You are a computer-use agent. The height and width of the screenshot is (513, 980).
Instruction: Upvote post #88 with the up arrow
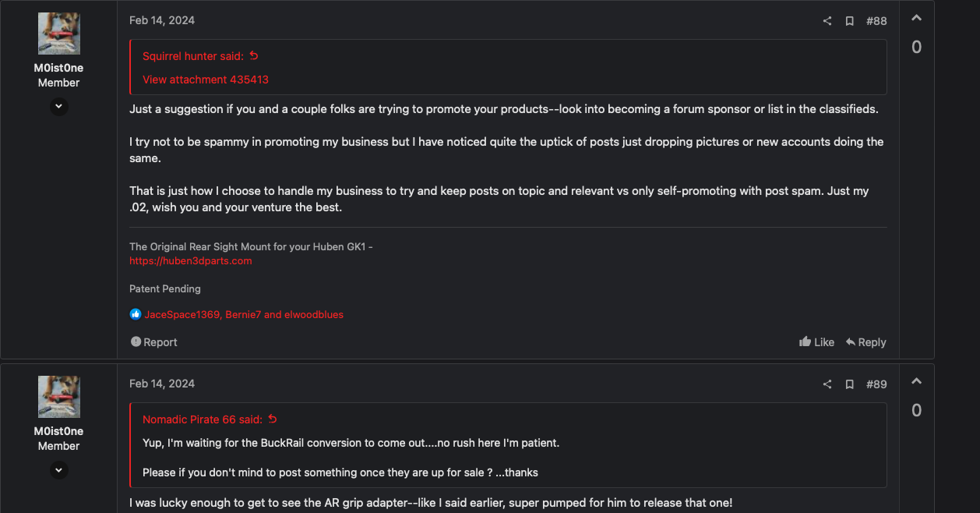click(917, 18)
